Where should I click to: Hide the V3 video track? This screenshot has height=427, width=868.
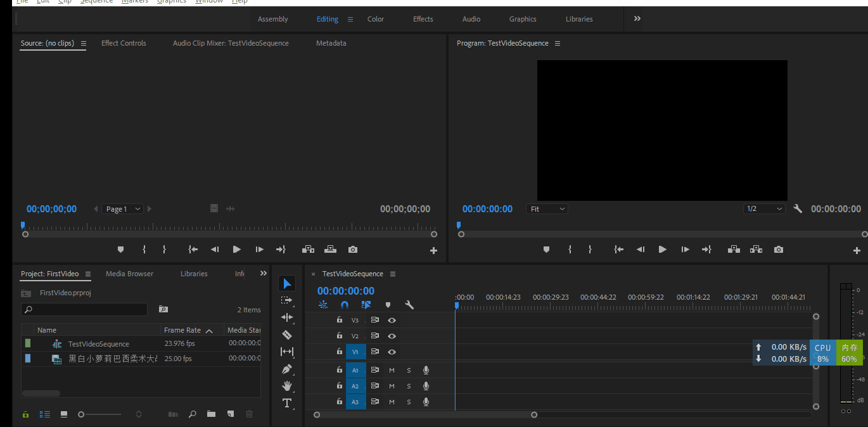point(392,320)
